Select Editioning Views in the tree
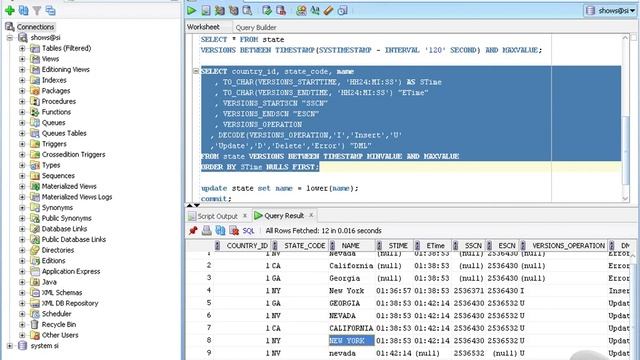The image size is (640, 360). pyautogui.click(x=65, y=69)
